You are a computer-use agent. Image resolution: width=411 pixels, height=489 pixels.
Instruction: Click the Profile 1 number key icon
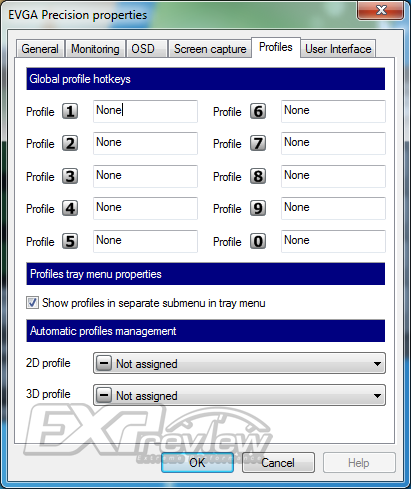[70, 111]
